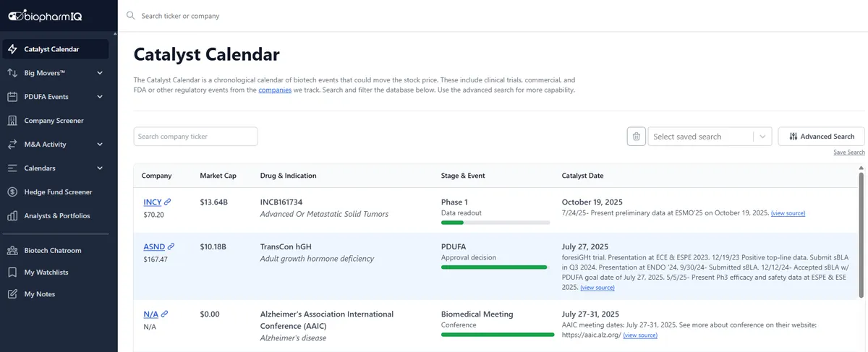Click the Catalyst Date column header
The width and height of the screenshot is (868, 352).
pyautogui.click(x=583, y=176)
